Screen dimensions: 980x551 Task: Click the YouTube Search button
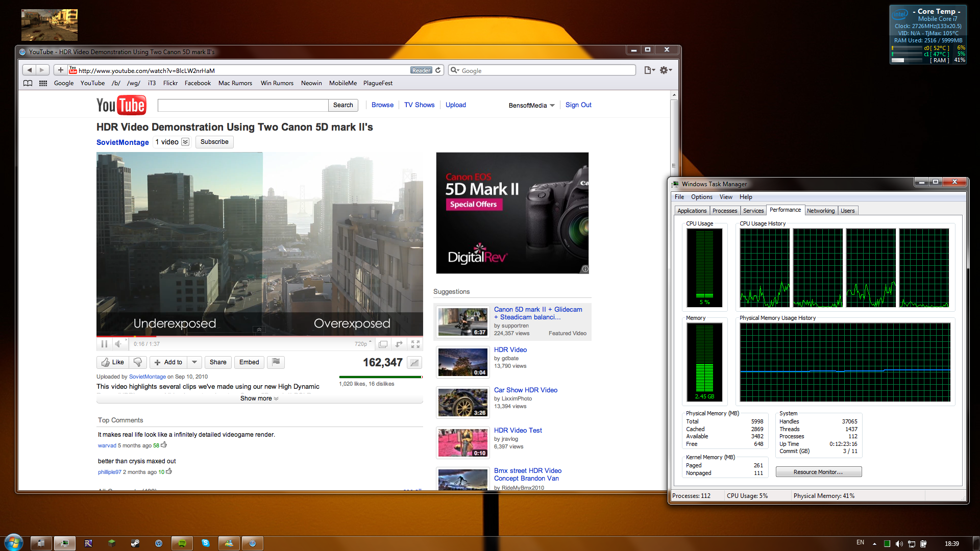click(x=343, y=105)
